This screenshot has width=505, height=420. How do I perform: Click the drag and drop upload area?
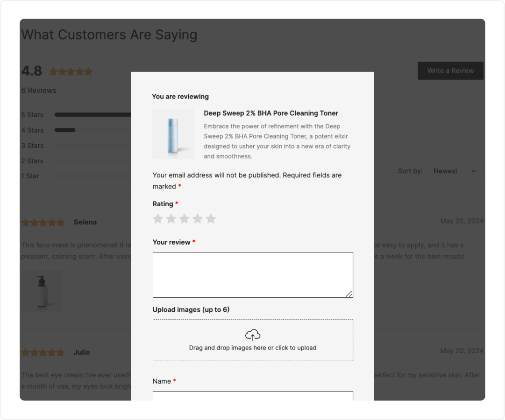(x=253, y=340)
